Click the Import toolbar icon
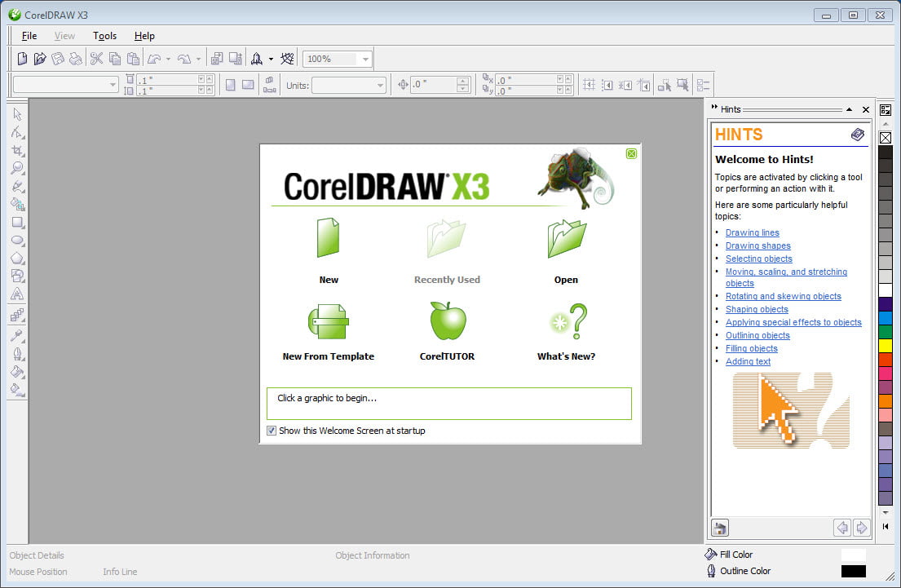 click(217, 59)
